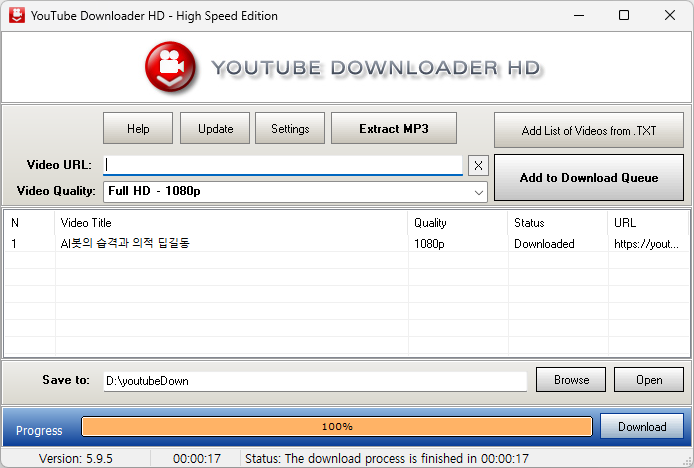Click the download finished status message

(x=387, y=458)
